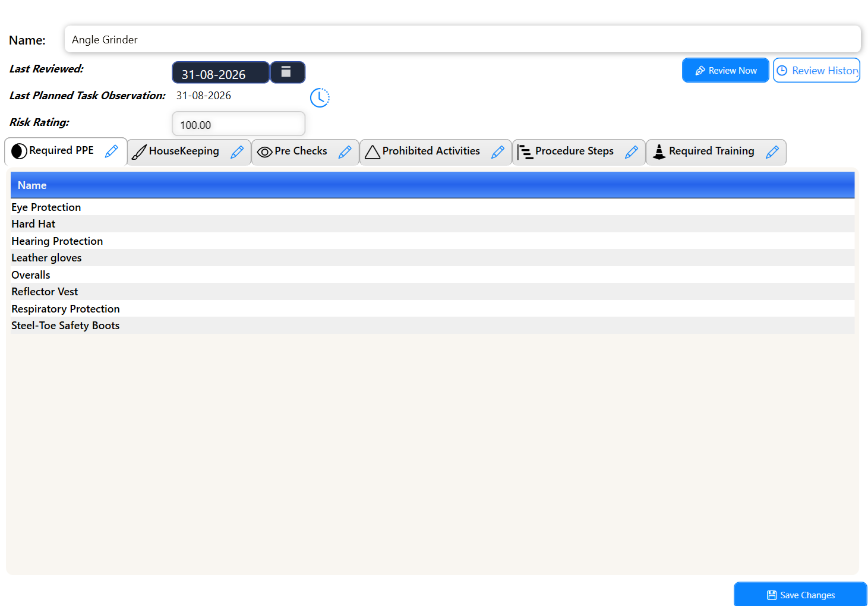
Task: Click the 31-08-2026 Last Planned Task Observation value
Action: point(203,96)
